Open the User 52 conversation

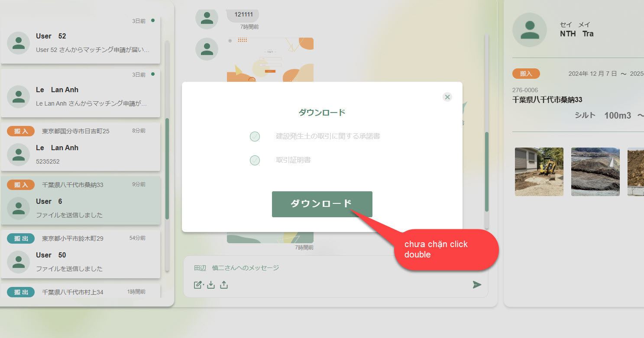[x=81, y=42]
